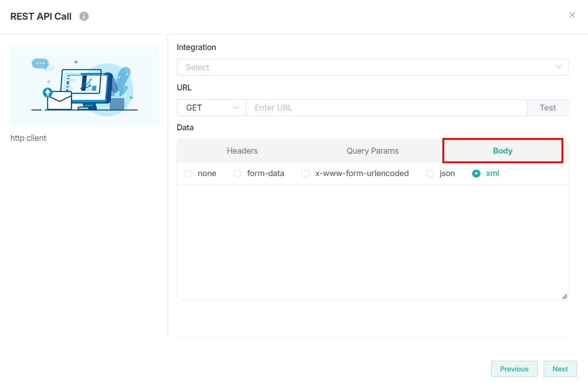Viewport: 588px width, 387px height.
Task: Click the info icon beside REST API Call
Action: coord(84,17)
